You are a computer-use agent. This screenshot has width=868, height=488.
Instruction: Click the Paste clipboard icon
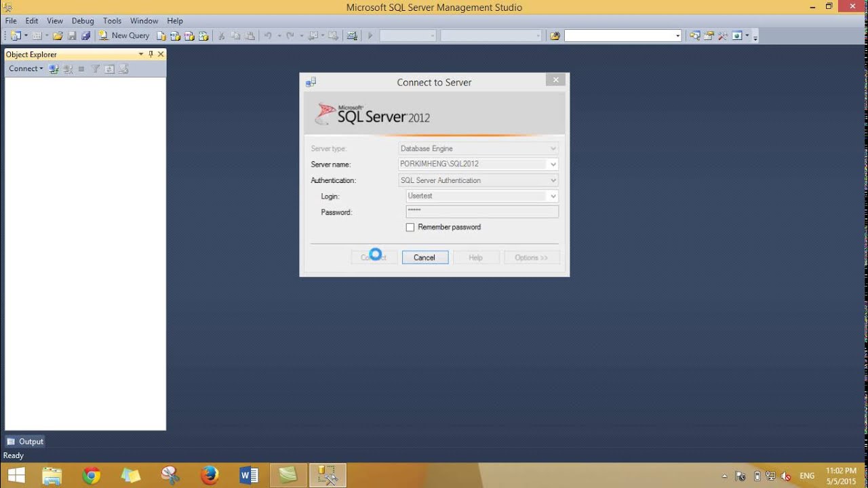coord(250,35)
